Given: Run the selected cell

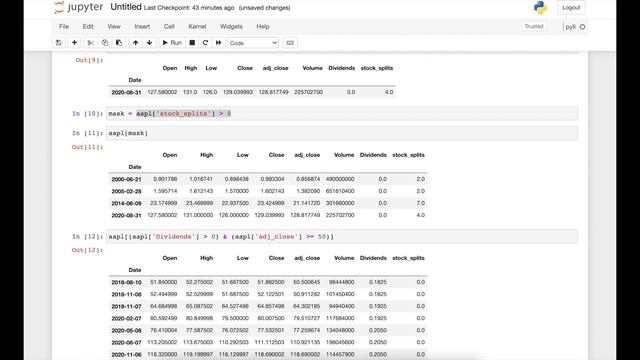Looking at the screenshot, I should point(172,42).
